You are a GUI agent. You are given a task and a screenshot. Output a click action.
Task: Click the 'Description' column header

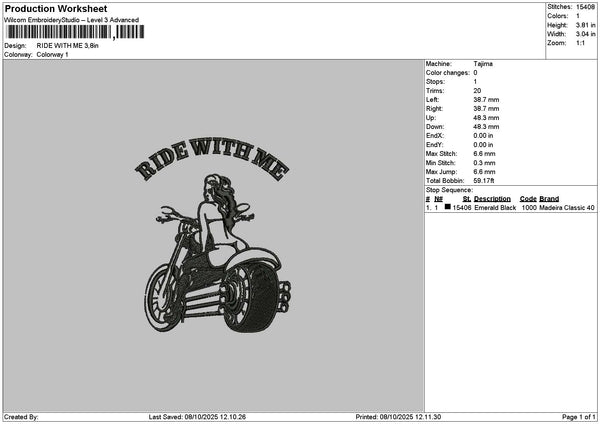(492, 199)
